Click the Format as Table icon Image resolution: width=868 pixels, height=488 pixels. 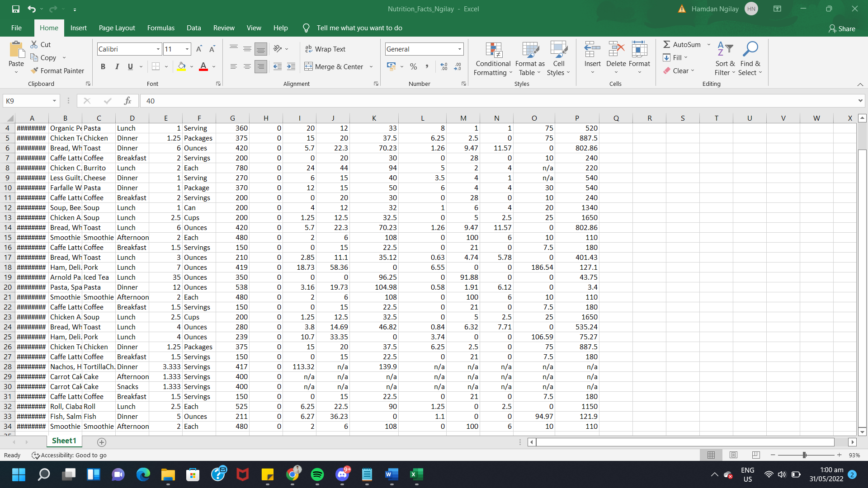pos(530,50)
